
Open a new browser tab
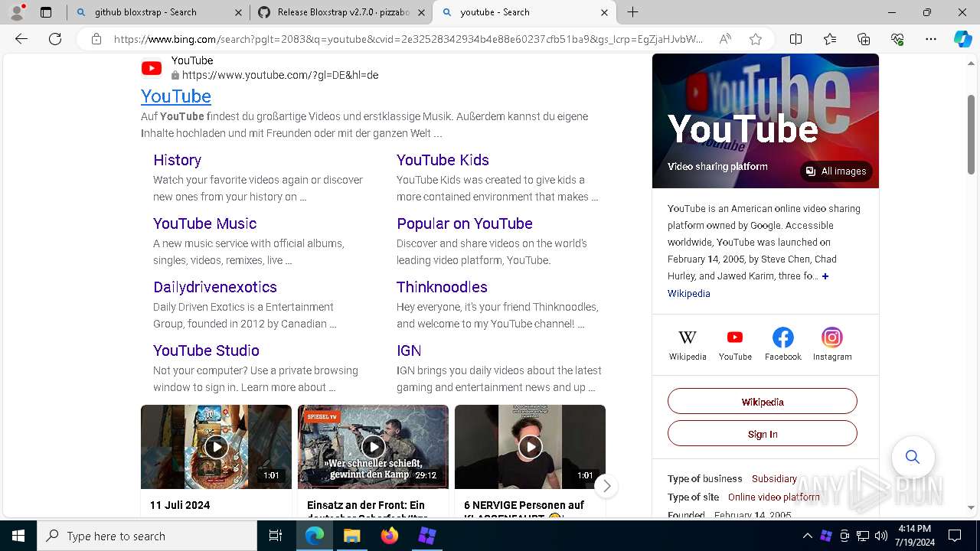[x=632, y=12]
